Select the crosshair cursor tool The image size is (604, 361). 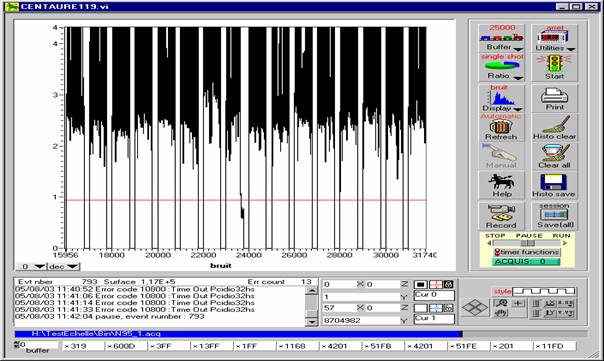pyautogui.click(x=518, y=303)
